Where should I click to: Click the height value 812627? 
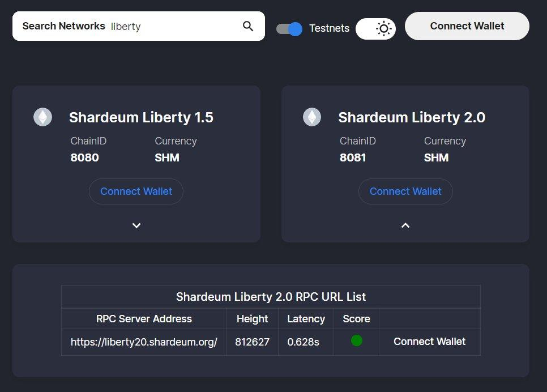(252, 342)
